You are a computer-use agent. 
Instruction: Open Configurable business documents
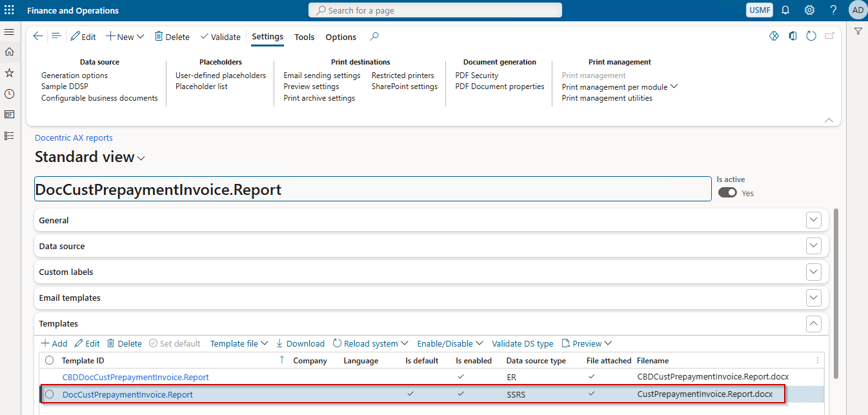[x=99, y=98]
